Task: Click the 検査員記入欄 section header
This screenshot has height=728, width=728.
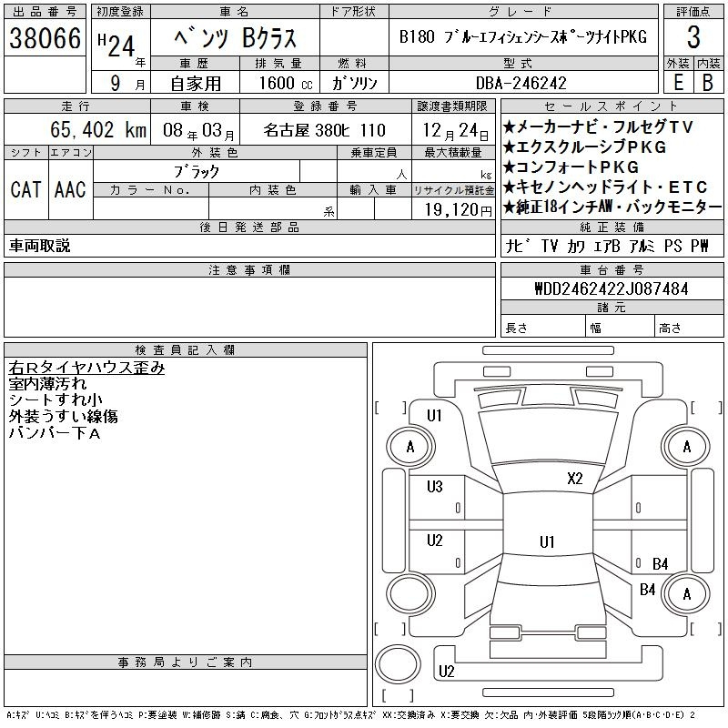Action: pos(185,350)
